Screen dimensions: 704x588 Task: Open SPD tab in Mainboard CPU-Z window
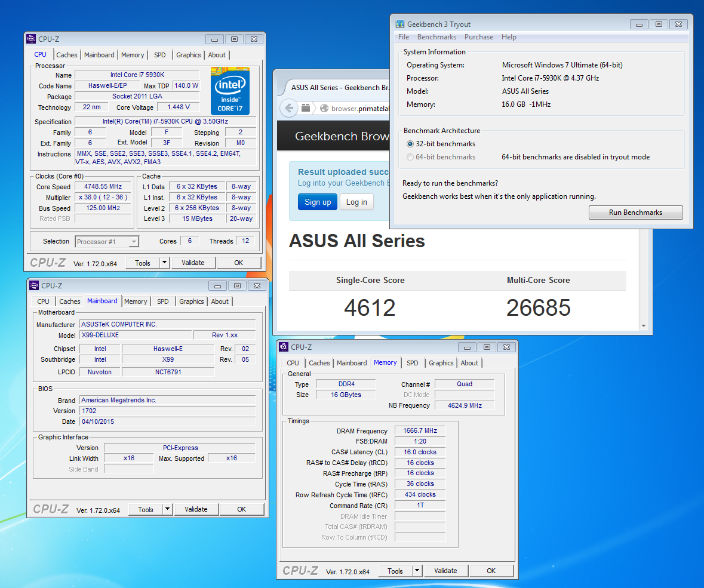(163, 301)
